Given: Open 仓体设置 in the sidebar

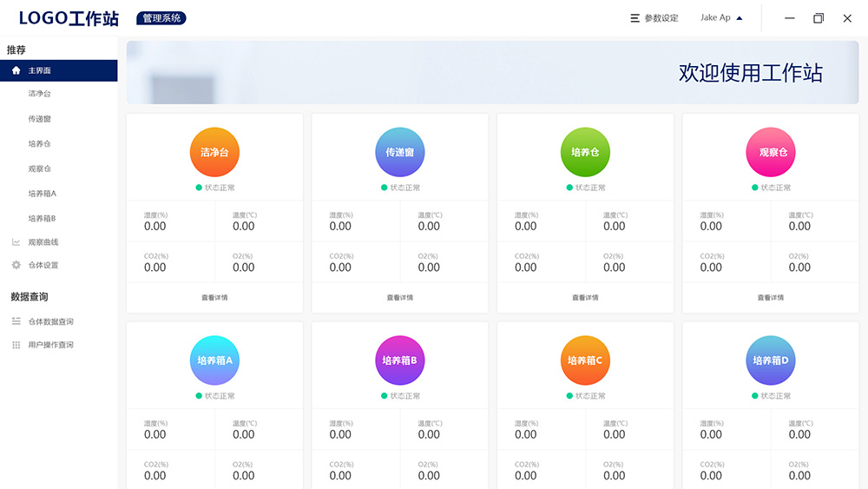Looking at the screenshot, I should tap(43, 265).
